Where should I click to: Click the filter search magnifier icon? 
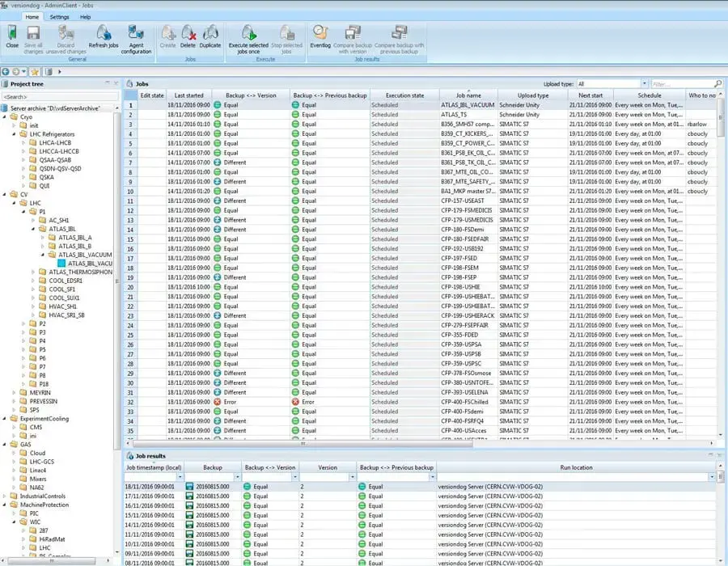point(717,84)
